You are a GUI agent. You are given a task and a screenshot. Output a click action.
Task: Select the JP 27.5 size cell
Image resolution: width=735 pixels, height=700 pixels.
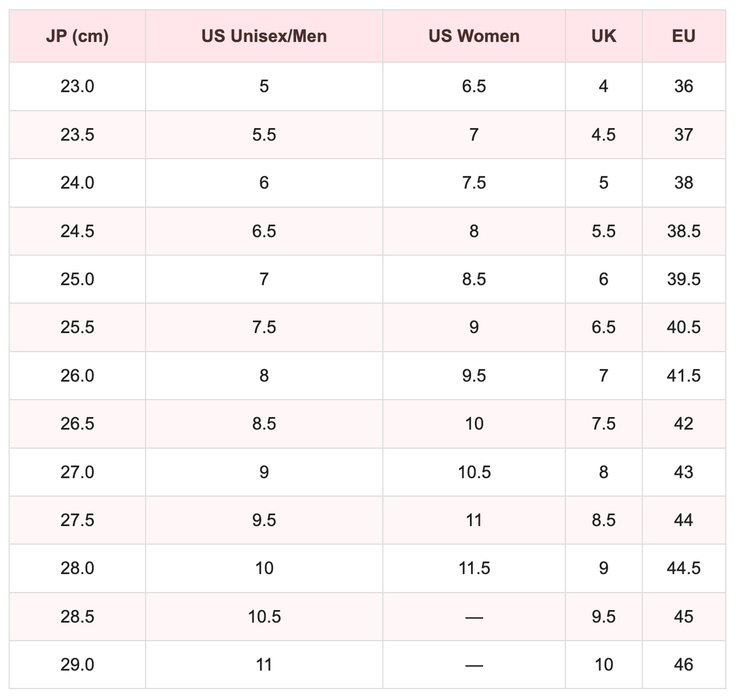click(77, 520)
